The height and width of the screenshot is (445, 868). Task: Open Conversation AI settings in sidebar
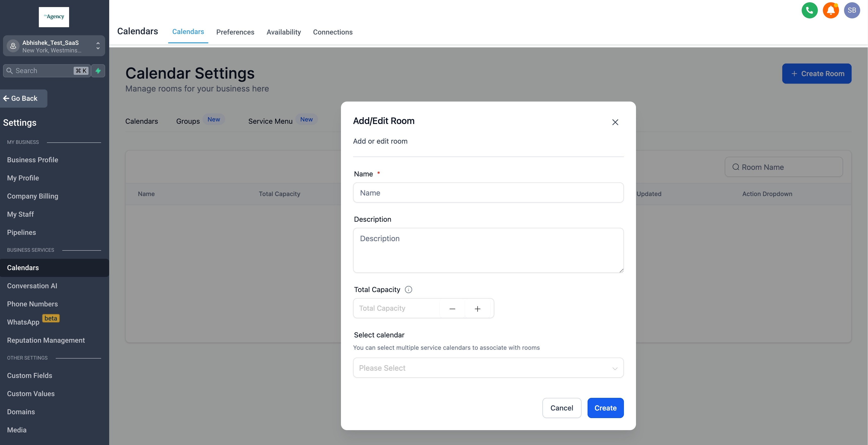[32, 286]
